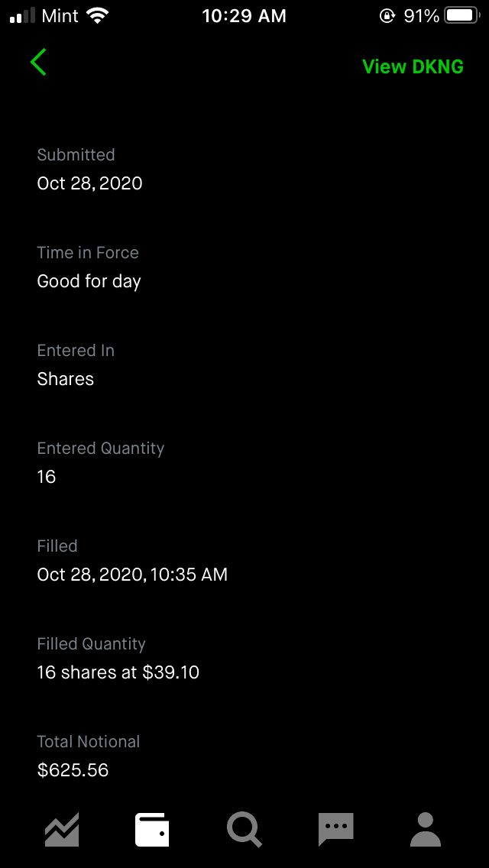Tap the Filled time 10:35 AM

[190, 575]
